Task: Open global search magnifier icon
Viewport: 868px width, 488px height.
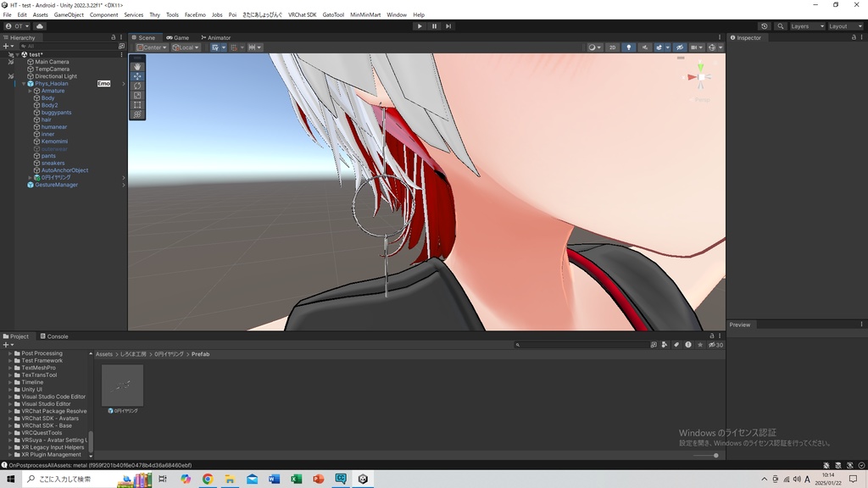Action: tap(781, 26)
